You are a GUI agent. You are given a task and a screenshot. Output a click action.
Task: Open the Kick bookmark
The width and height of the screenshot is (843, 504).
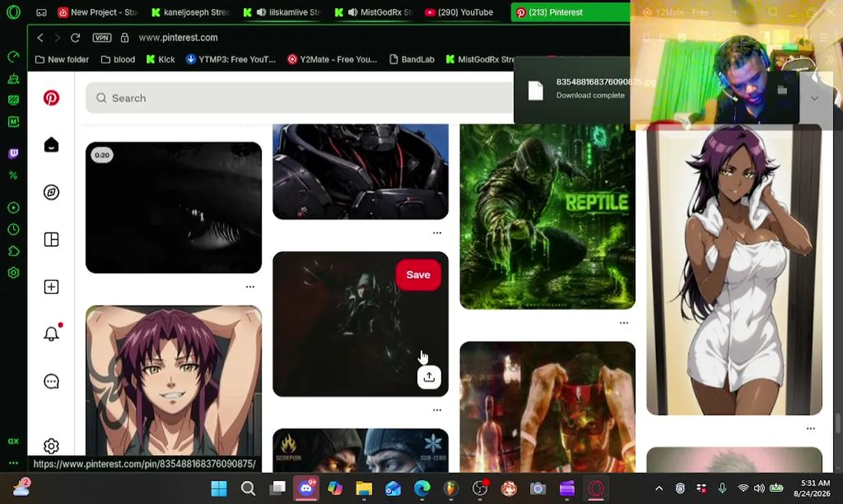(x=160, y=59)
